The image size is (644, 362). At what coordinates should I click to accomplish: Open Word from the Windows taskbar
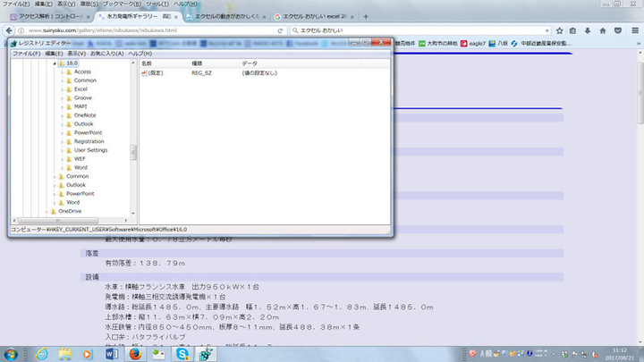click(x=114, y=354)
